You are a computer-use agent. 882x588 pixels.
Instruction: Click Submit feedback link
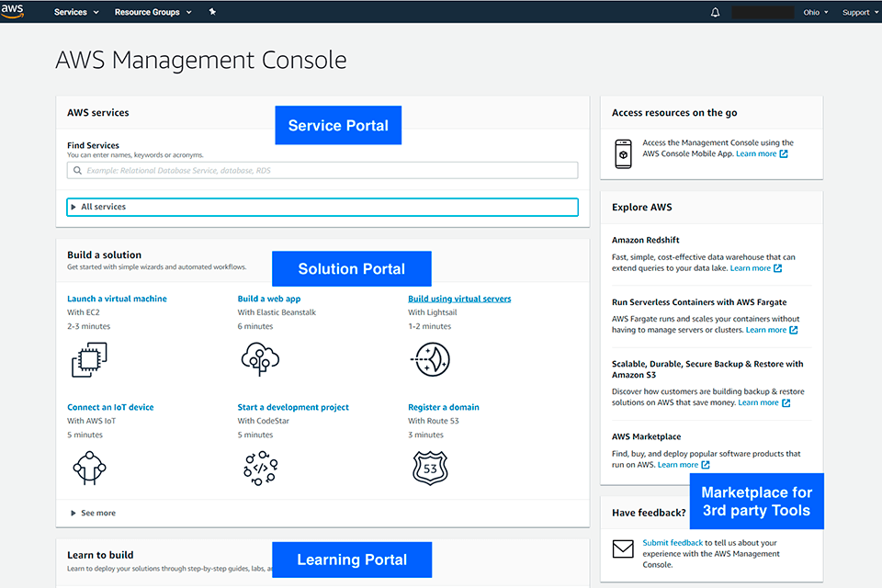point(673,543)
